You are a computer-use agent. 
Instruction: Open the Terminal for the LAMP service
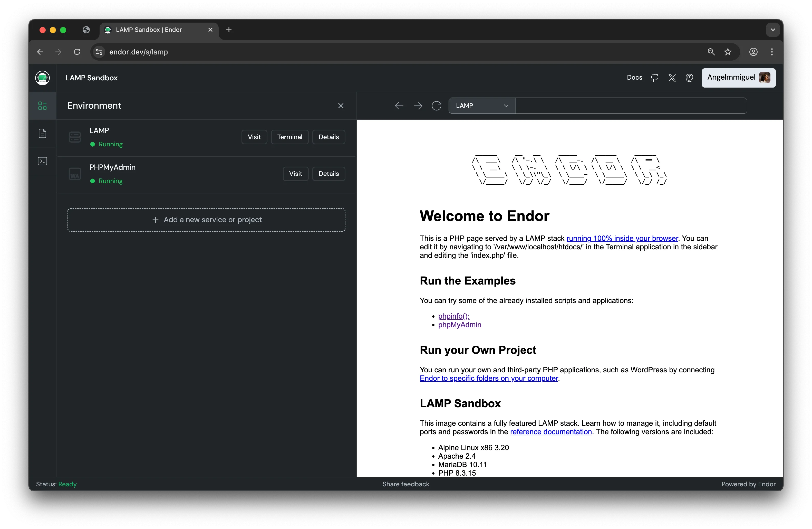pos(290,137)
